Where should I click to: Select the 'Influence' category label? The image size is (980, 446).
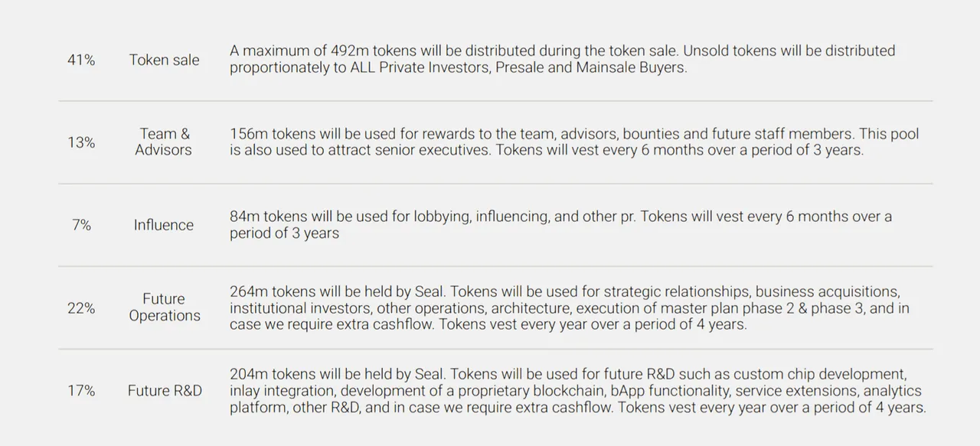pos(164,225)
